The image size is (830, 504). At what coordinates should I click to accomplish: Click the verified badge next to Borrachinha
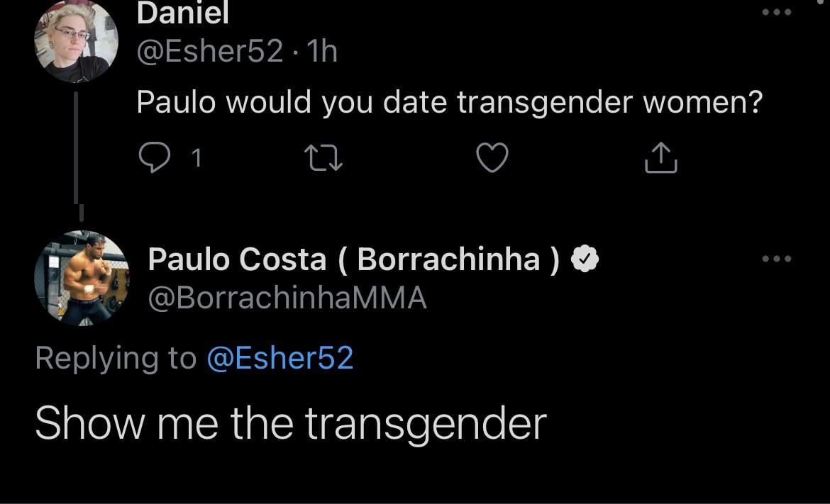pos(585,259)
